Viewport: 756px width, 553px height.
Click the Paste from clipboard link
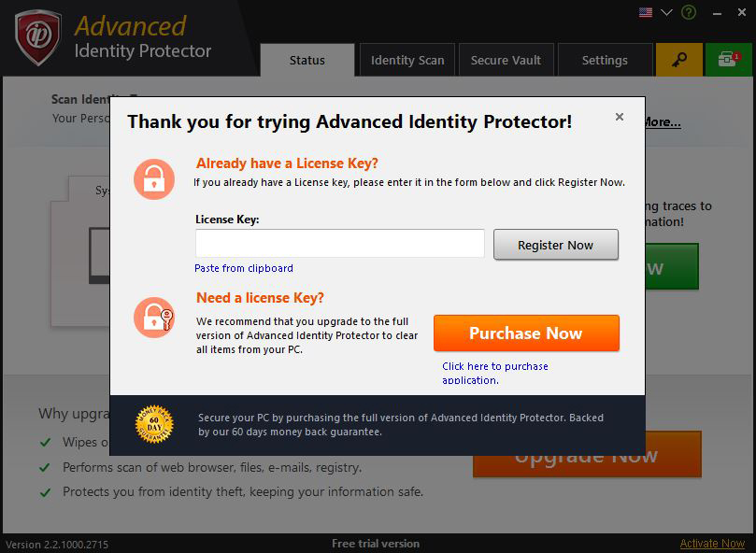pyautogui.click(x=244, y=268)
